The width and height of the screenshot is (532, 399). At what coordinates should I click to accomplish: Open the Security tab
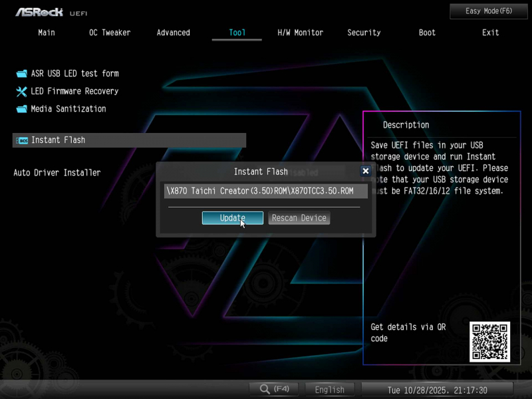tap(364, 33)
